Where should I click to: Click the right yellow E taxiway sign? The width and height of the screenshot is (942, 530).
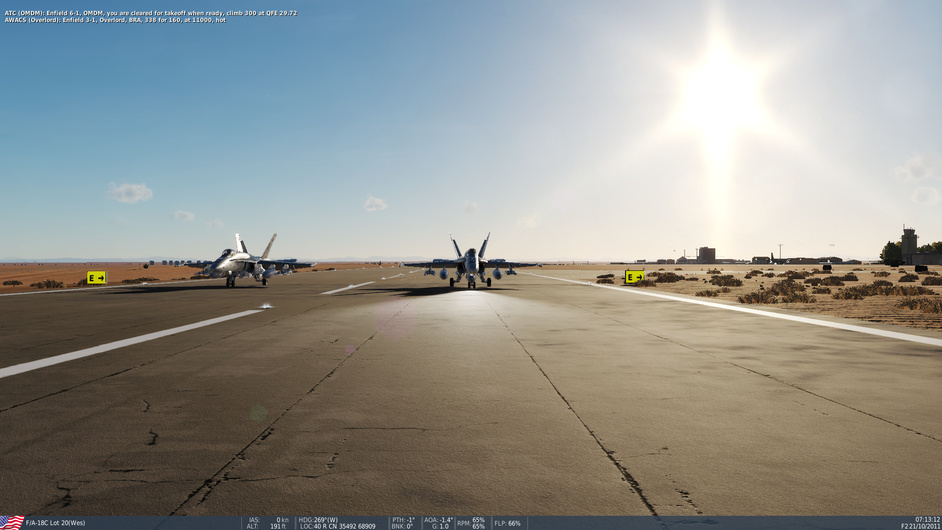point(634,277)
